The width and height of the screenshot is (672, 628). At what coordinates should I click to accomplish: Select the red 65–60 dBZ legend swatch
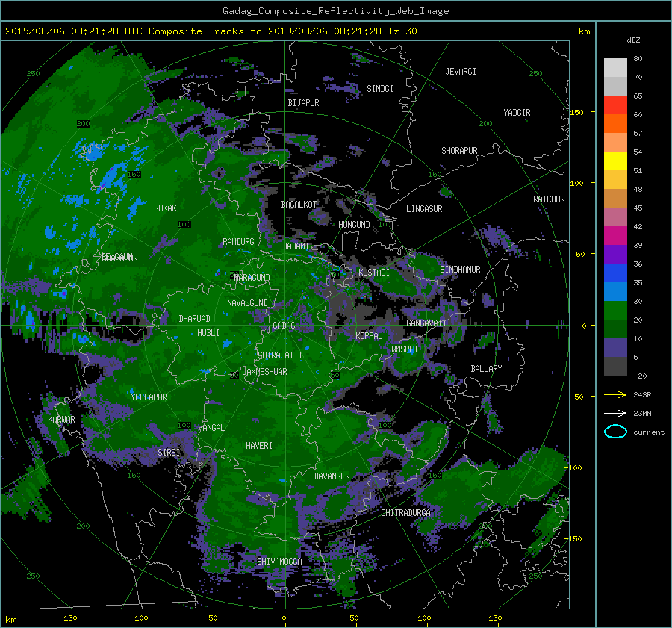coord(615,105)
